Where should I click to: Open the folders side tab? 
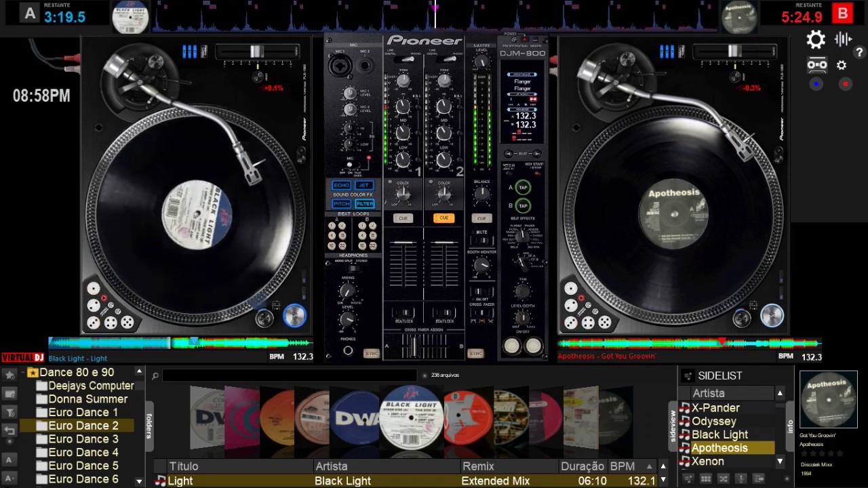coord(149,426)
